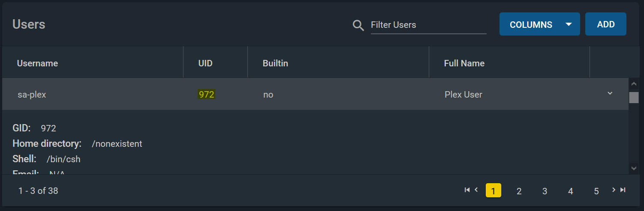Screen dimensions: 644x211
Task: Sort by Full Name column header
Action: tap(464, 63)
